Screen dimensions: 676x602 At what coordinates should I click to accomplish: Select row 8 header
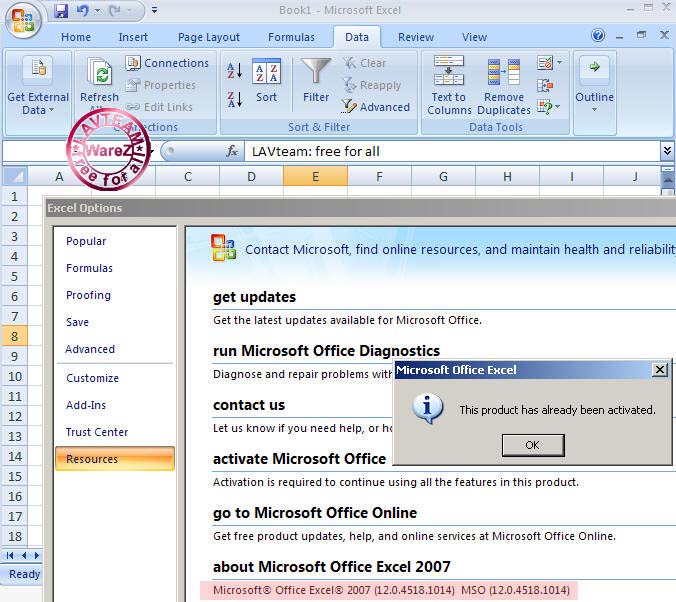click(15, 336)
